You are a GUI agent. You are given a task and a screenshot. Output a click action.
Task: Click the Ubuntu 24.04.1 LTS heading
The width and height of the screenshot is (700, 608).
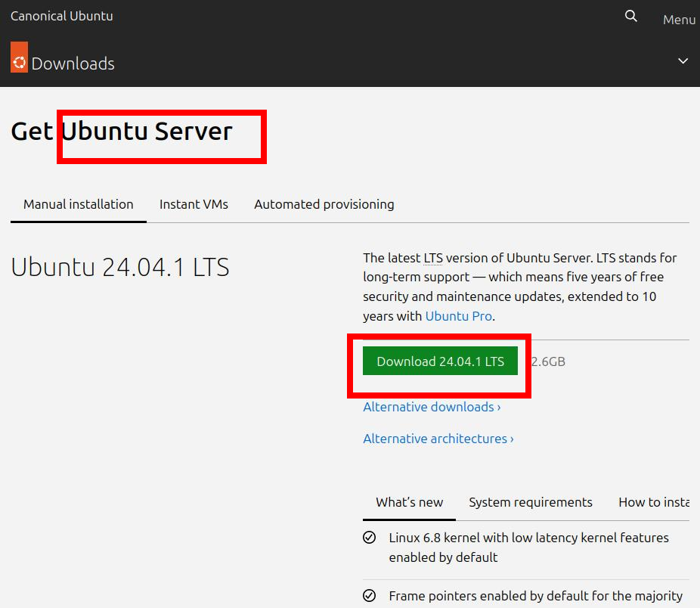(x=120, y=267)
